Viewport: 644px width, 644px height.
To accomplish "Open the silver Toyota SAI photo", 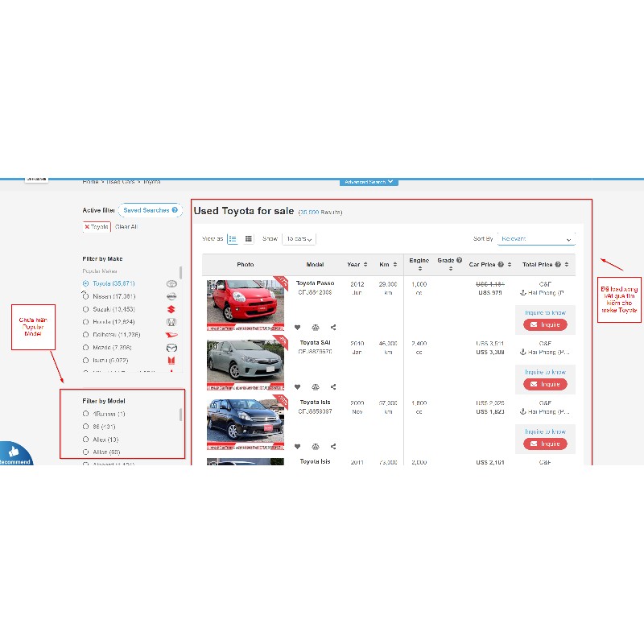I will click(x=246, y=365).
